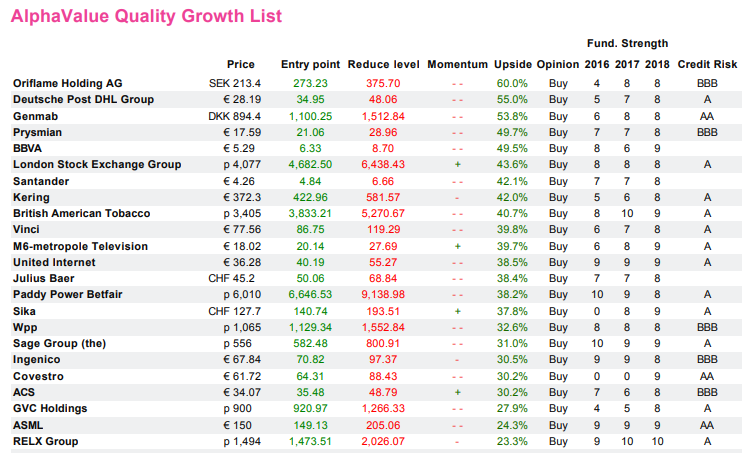751x453 pixels.
Task: Click Julius Baer price CHF 45.2
Action: tap(231, 278)
